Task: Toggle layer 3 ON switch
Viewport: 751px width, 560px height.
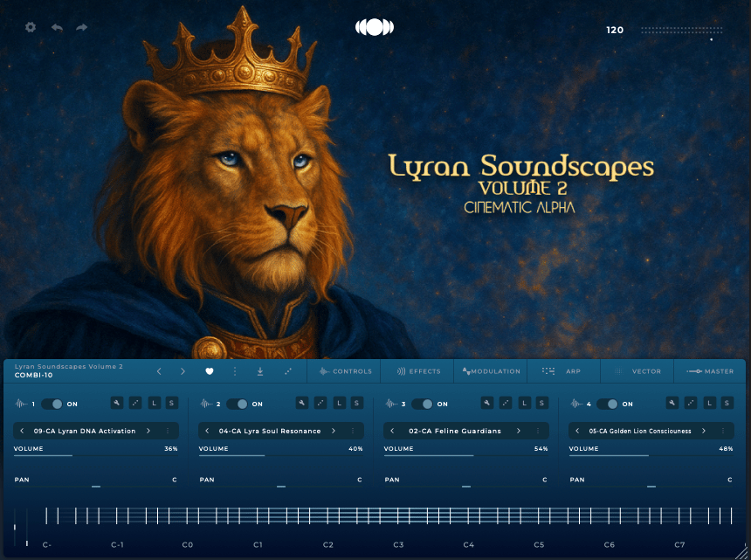Action: [422, 404]
